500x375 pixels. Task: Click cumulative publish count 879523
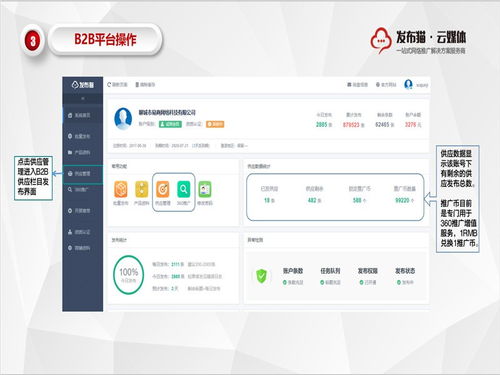point(351,125)
